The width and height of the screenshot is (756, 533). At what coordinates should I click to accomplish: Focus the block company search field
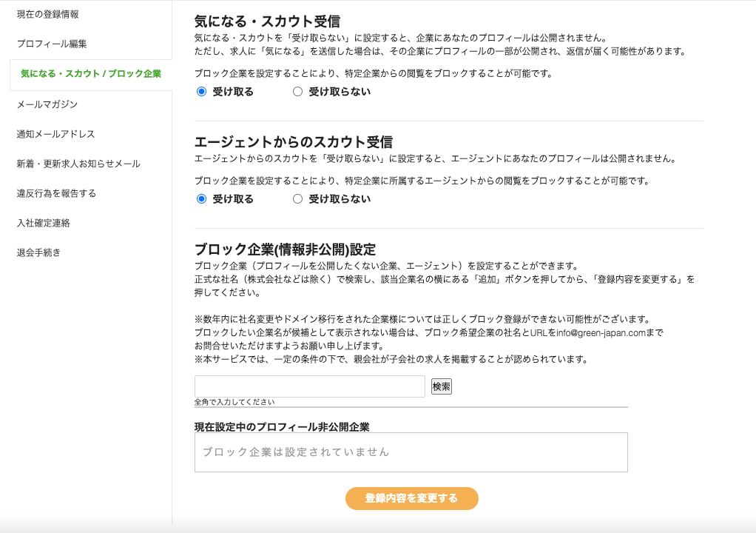click(x=309, y=386)
